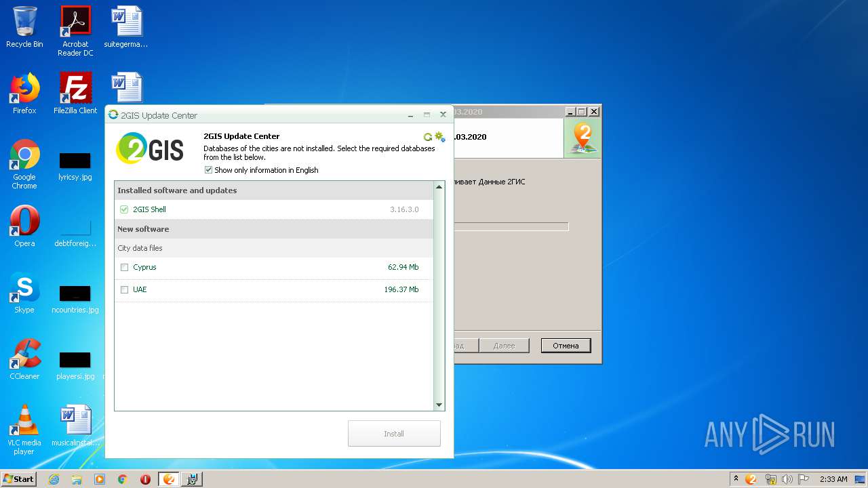Image resolution: width=868 pixels, height=488 pixels.
Task: Open Google Chrome desktop shortcut
Action: tap(24, 164)
